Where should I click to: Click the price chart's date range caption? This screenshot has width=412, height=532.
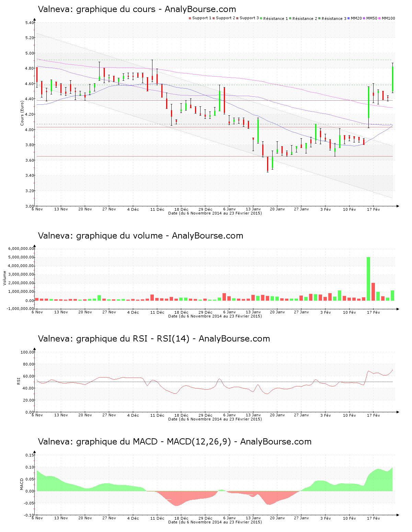(x=215, y=213)
